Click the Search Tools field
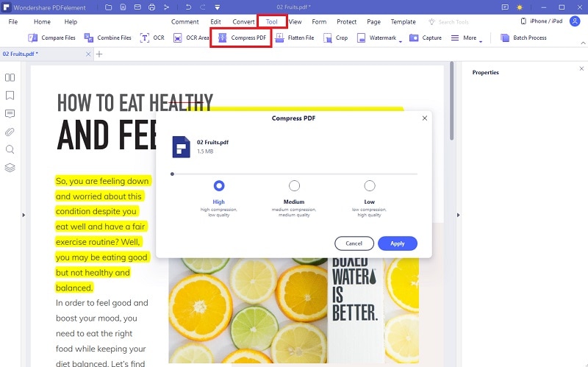 pyautogui.click(x=449, y=22)
